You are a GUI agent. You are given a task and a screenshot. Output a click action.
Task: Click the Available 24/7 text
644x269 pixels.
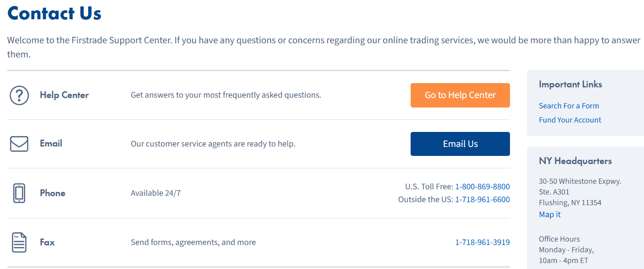coord(155,193)
